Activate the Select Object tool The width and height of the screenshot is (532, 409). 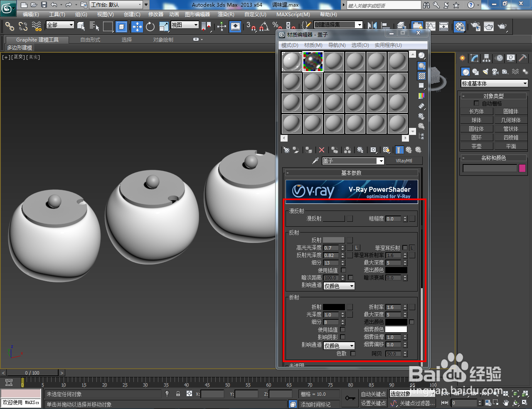[x=81, y=27]
